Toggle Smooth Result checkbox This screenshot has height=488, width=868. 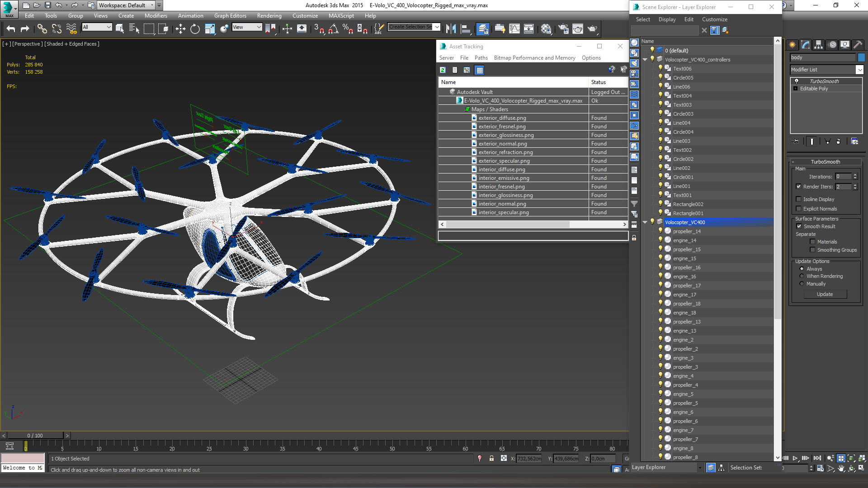point(799,226)
